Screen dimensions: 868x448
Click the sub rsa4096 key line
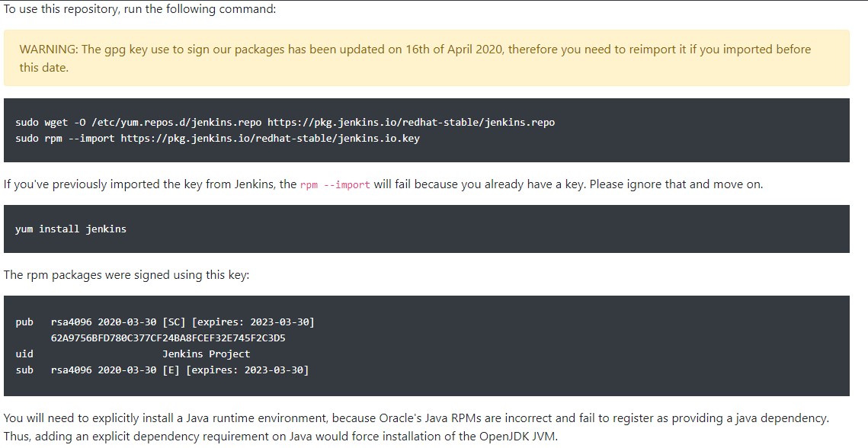pyautogui.click(x=162, y=370)
